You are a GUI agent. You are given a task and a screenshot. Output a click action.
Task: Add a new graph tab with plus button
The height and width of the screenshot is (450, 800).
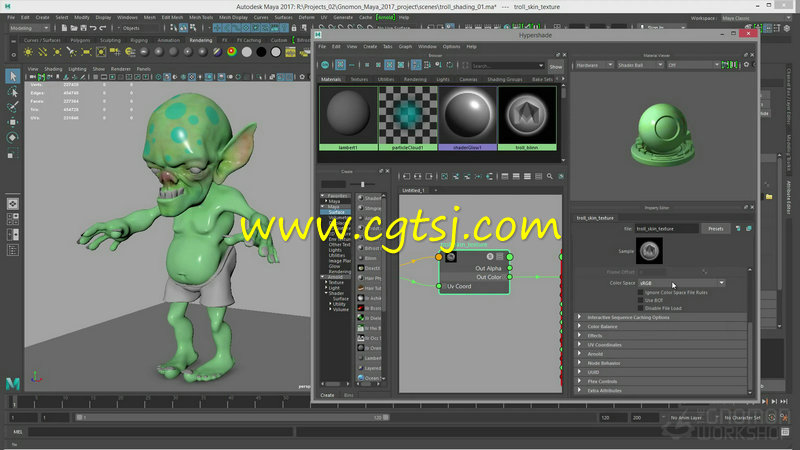(x=436, y=190)
